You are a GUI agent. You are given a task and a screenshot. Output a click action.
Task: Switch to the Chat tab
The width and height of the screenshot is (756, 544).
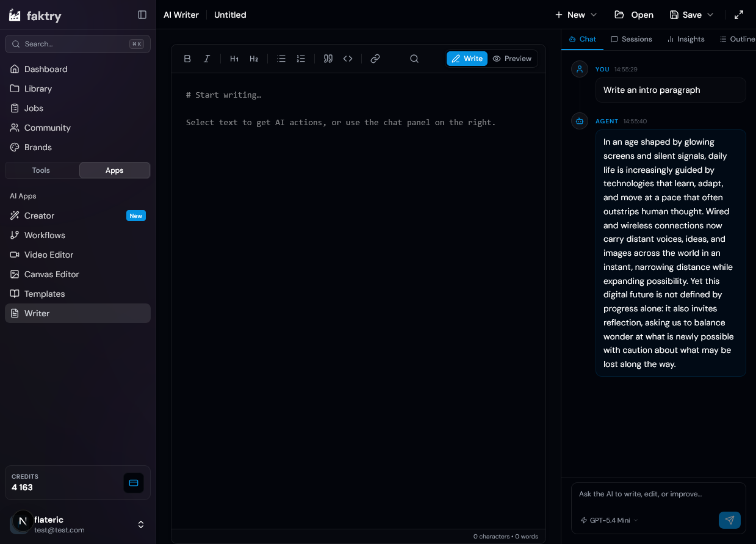click(x=582, y=39)
